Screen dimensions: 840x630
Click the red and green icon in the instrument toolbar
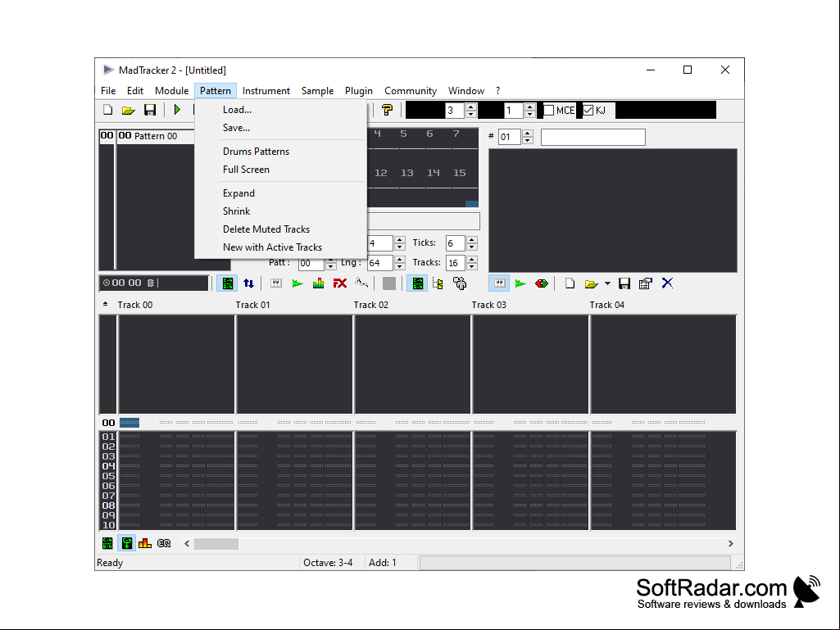(x=542, y=283)
